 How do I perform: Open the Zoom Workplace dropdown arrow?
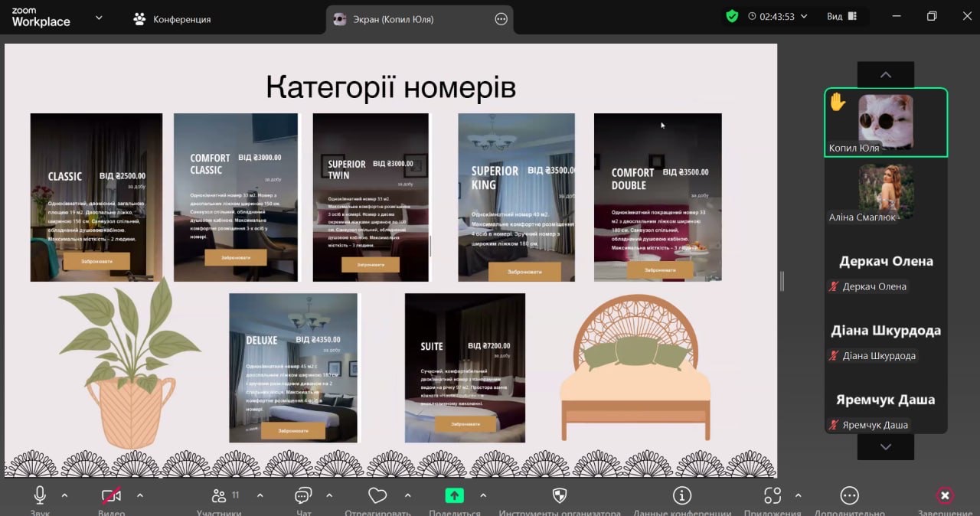pyautogui.click(x=99, y=17)
